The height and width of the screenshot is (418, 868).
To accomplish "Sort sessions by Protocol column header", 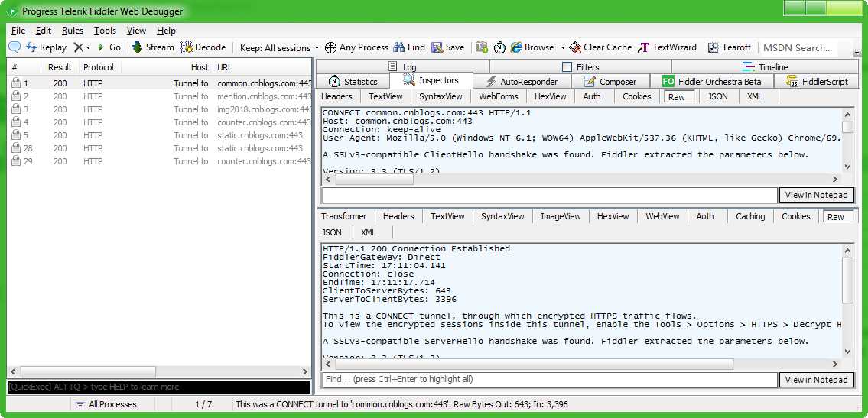I will coord(99,67).
